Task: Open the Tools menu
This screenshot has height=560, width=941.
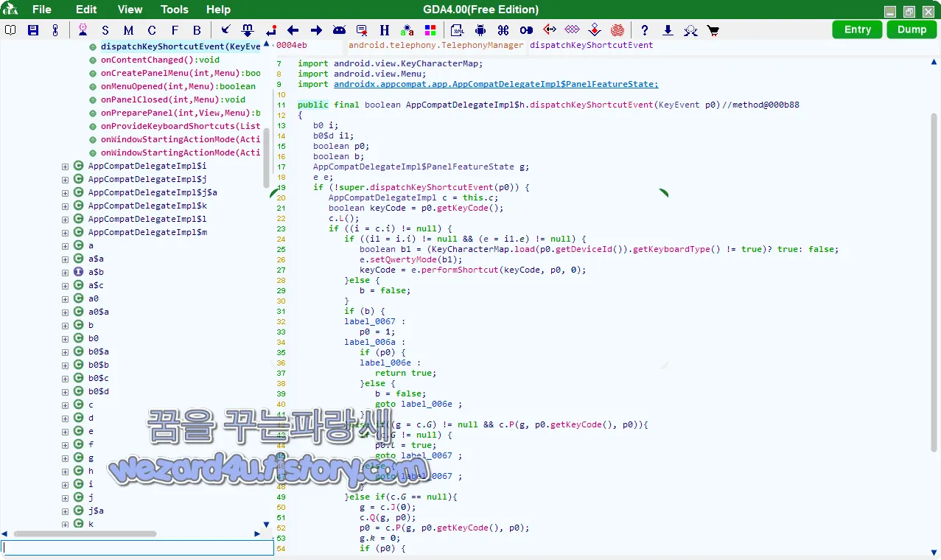Action: [175, 10]
